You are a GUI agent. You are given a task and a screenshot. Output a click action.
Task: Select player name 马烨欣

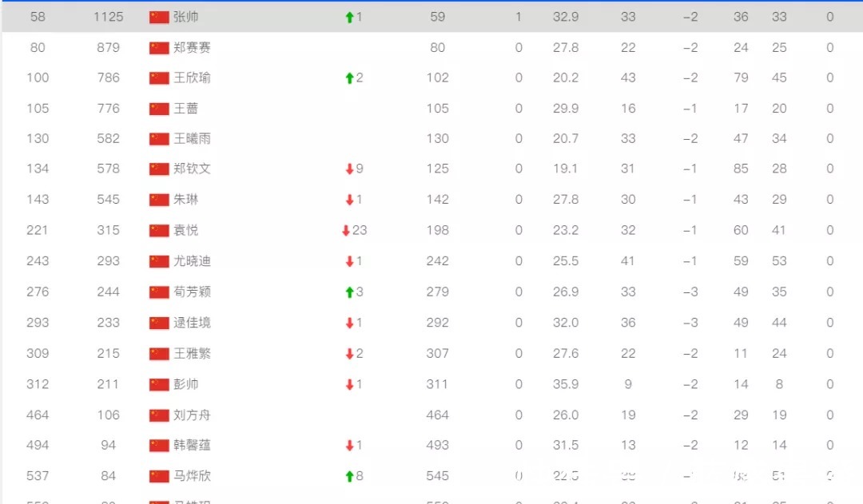(x=192, y=476)
